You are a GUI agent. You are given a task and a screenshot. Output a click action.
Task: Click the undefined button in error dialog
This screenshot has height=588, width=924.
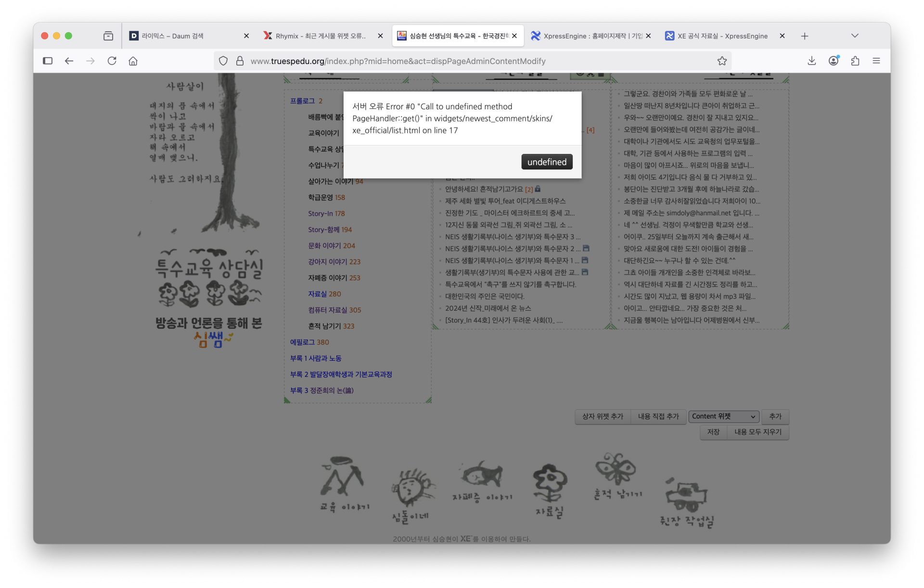pyautogui.click(x=547, y=162)
